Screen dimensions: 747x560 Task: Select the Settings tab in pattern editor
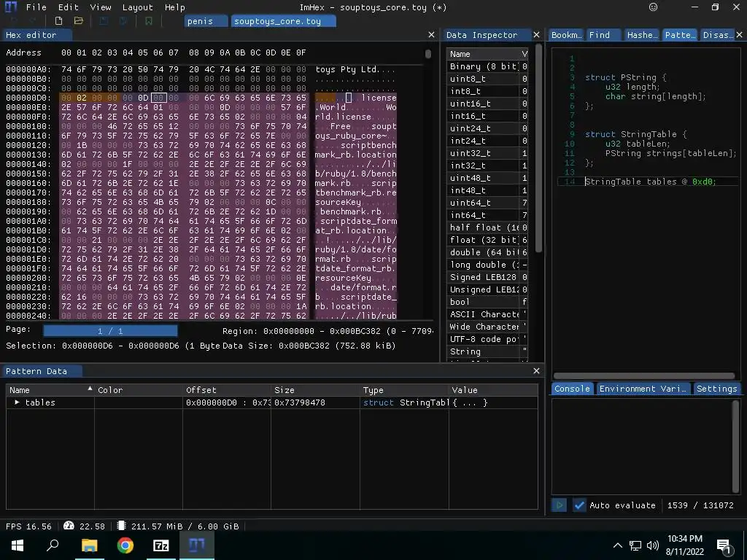(x=716, y=389)
